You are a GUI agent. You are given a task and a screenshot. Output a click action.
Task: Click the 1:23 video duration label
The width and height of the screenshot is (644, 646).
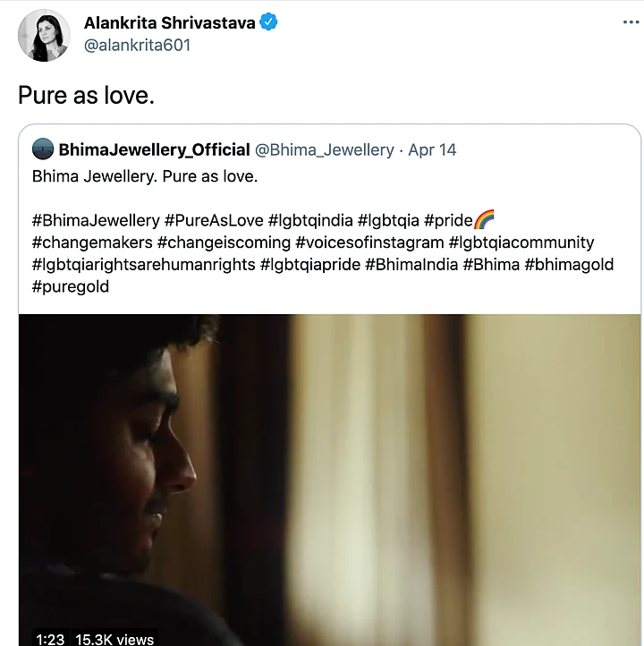point(50,638)
